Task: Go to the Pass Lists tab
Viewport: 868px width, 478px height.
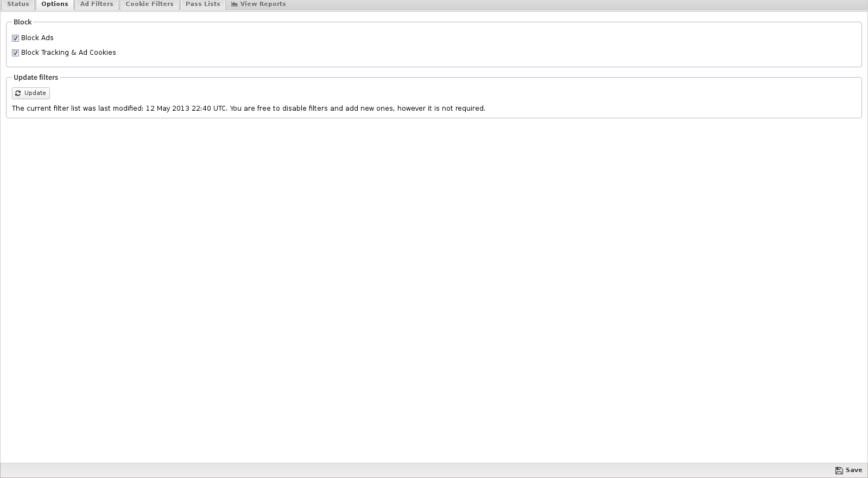Action: click(203, 4)
